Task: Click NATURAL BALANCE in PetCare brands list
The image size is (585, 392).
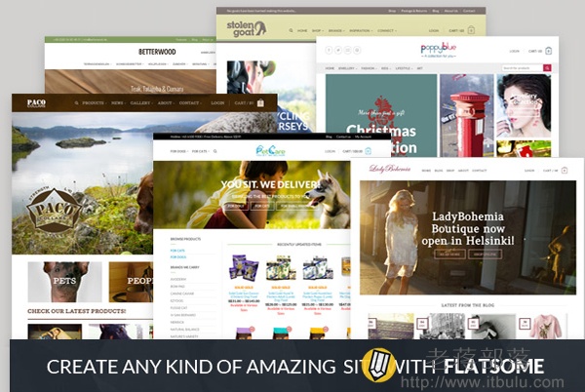Action: [x=184, y=330]
